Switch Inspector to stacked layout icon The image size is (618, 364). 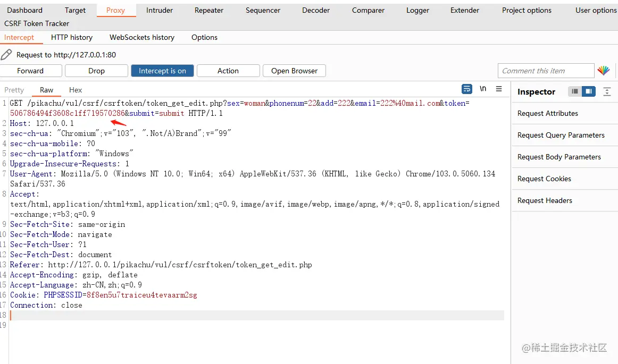[574, 91]
